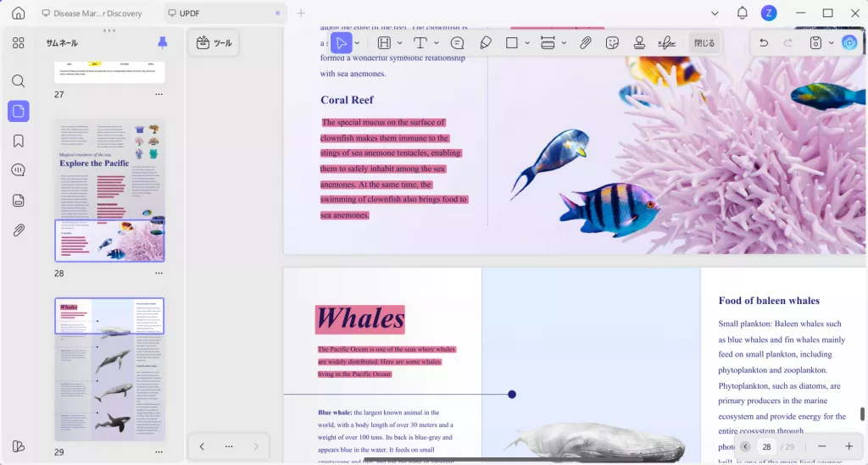Zoom out with minus button
Screen dimensions: 868x465
822,446
